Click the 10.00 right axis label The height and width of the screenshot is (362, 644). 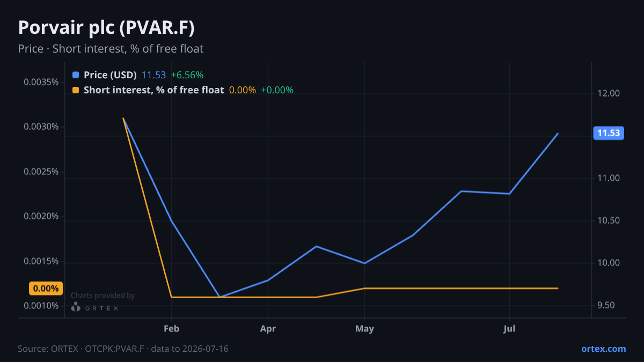point(609,263)
